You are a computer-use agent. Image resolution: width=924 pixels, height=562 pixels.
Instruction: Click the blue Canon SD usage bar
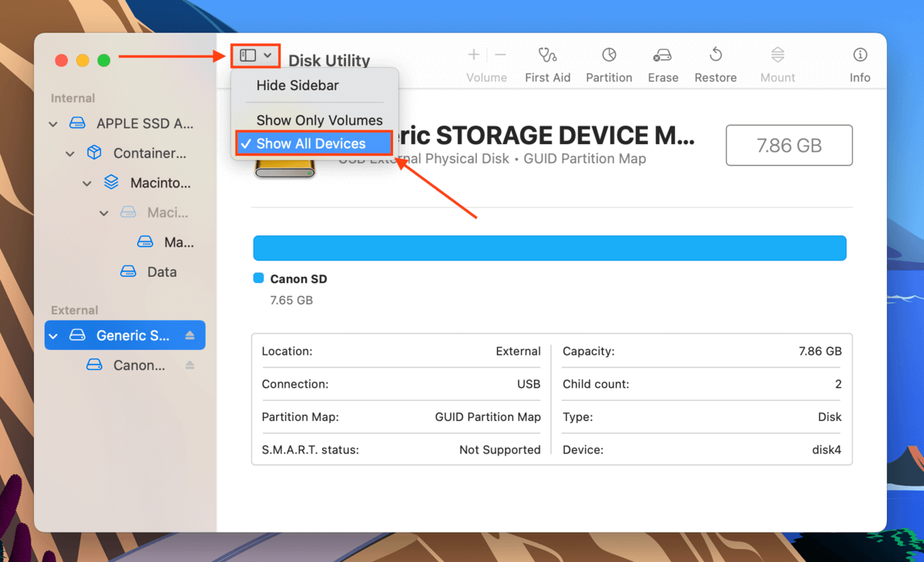pos(549,247)
